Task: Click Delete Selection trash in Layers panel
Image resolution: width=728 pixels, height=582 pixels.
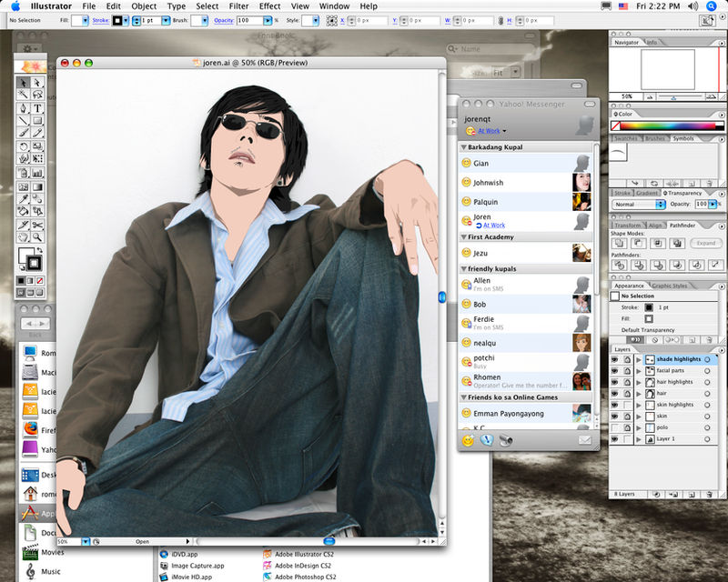Action: point(709,495)
